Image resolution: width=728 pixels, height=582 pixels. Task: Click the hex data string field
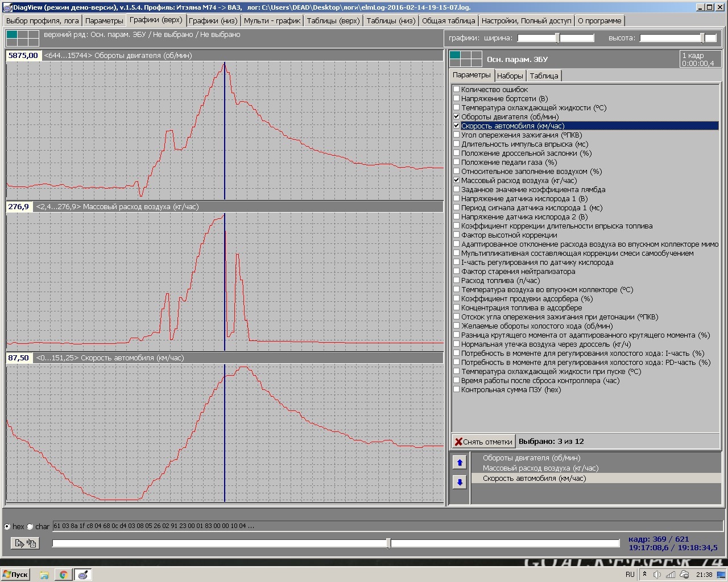pyautogui.click(x=389, y=526)
